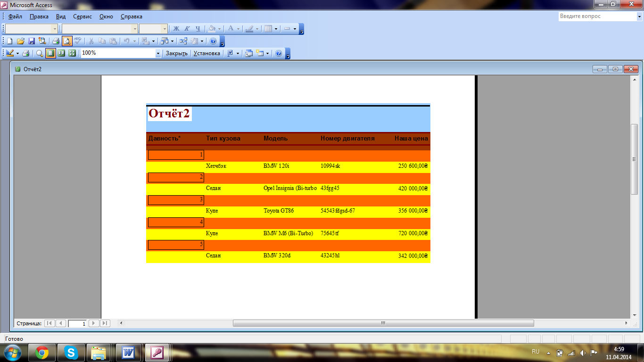The height and width of the screenshot is (362, 644).
Task: Click the File Search icon
Action: (42, 41)
